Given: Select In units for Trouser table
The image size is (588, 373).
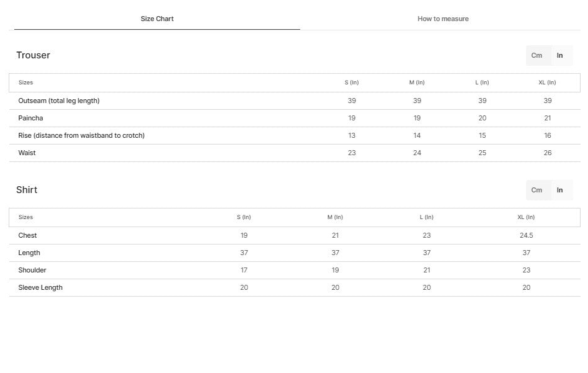Looking at the screenshot, I should pyautogui.click(x=559, y=55).
